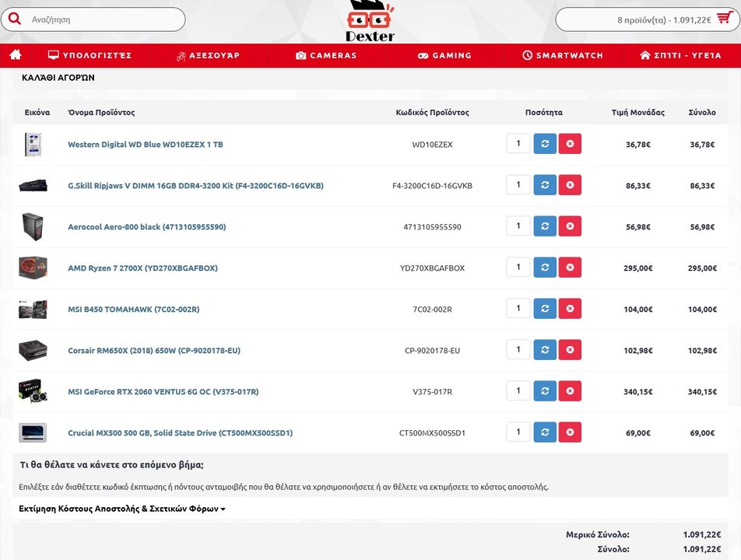This screenshot has width=741, height=560.
Task: Click quantity field for AMD Ryzen row
Action: 518,268
